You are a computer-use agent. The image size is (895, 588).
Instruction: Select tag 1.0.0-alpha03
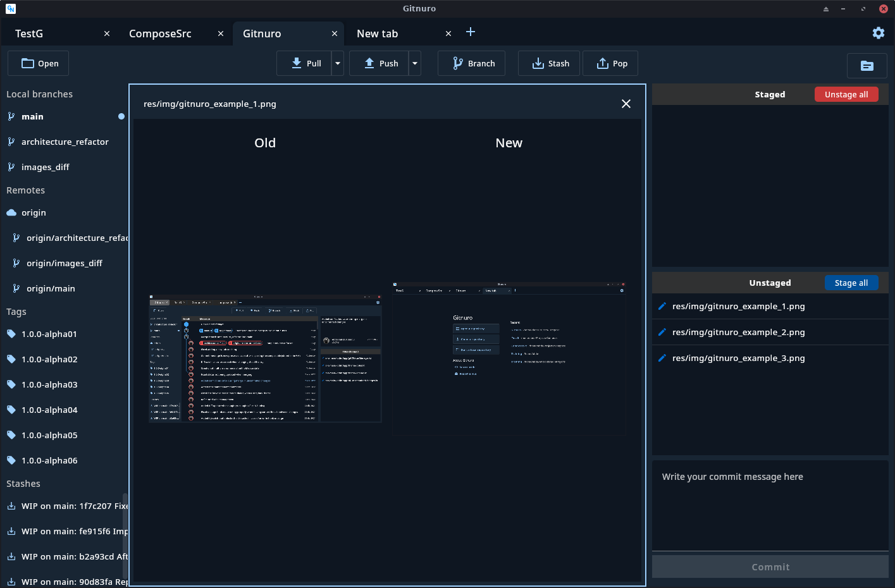pyautogui.click(x=64, y=384)
